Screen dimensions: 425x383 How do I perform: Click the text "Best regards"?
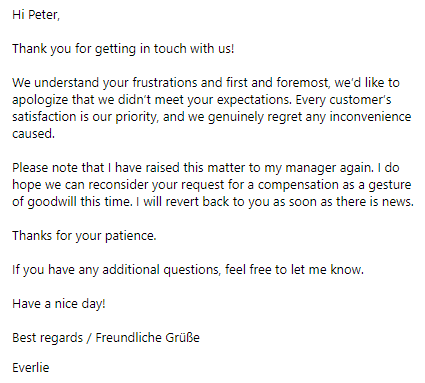tap(47, 338)
